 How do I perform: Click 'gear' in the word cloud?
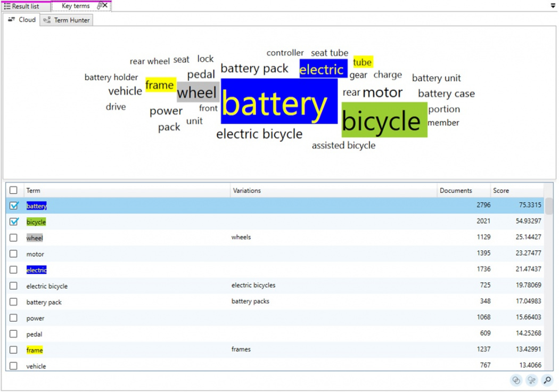coord(358,75)
